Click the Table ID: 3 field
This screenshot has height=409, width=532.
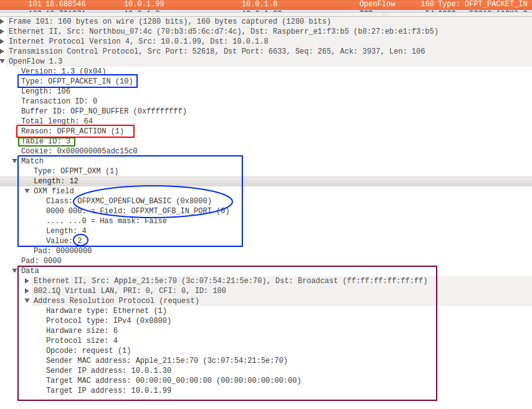coord(46,141)
